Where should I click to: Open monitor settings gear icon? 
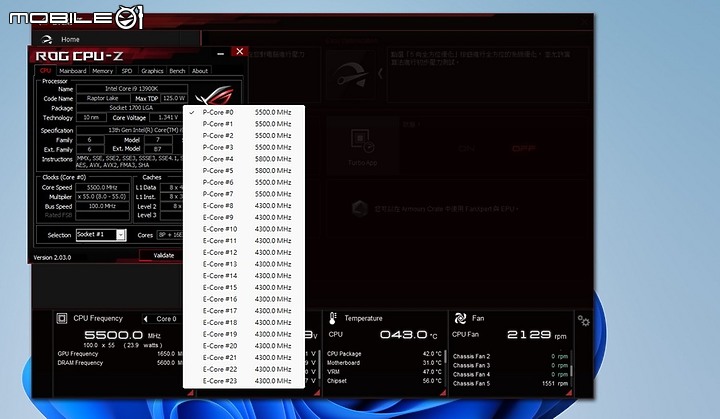click(x=584, y=321)
